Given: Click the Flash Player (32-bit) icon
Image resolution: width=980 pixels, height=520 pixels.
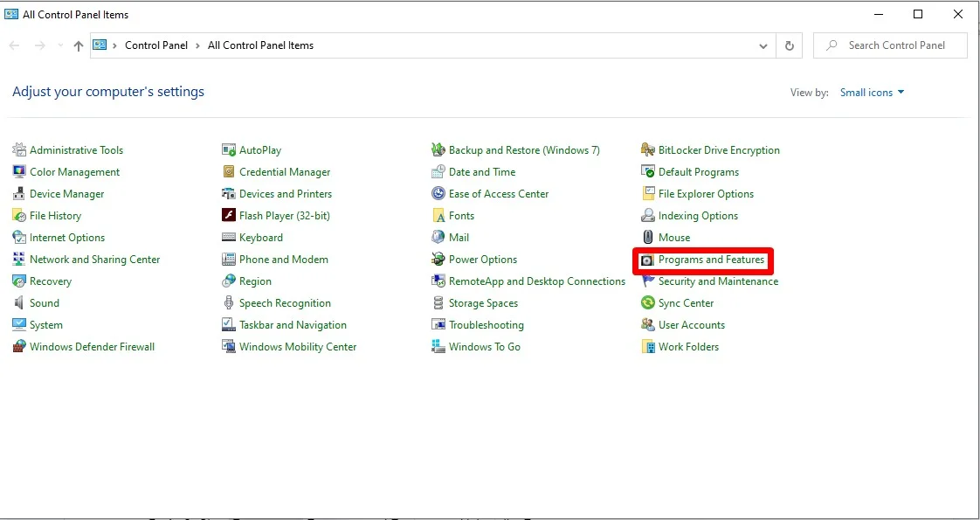Looking at the screenshot, I should point(229,216).
